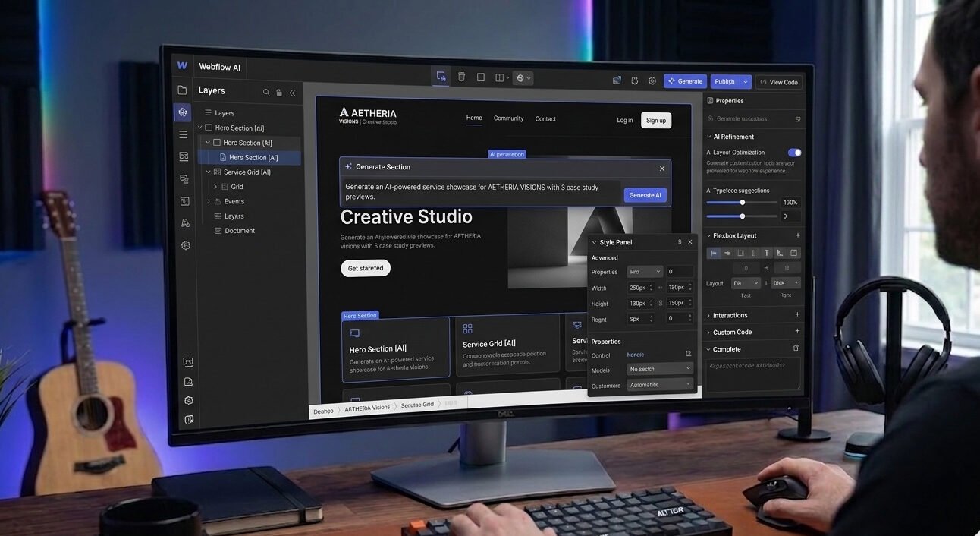Viewport: 980px width, 536px height.
Task: Open the Properties 'Pro' dropdown in Style Panel
Action: click(645, 272)
